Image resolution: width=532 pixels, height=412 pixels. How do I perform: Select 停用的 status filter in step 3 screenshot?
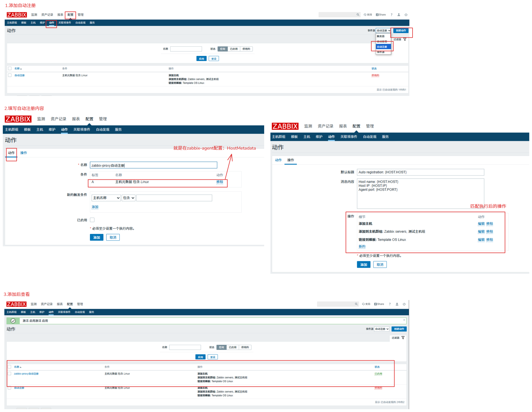[245, 347]
